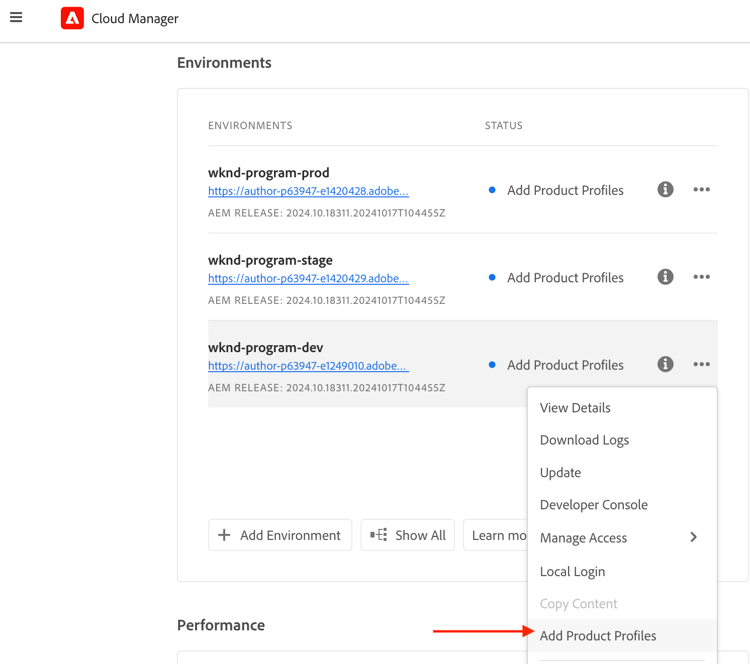Click the Add Environment button
Viewport: 750px width, 664px height.
point(280,535)
